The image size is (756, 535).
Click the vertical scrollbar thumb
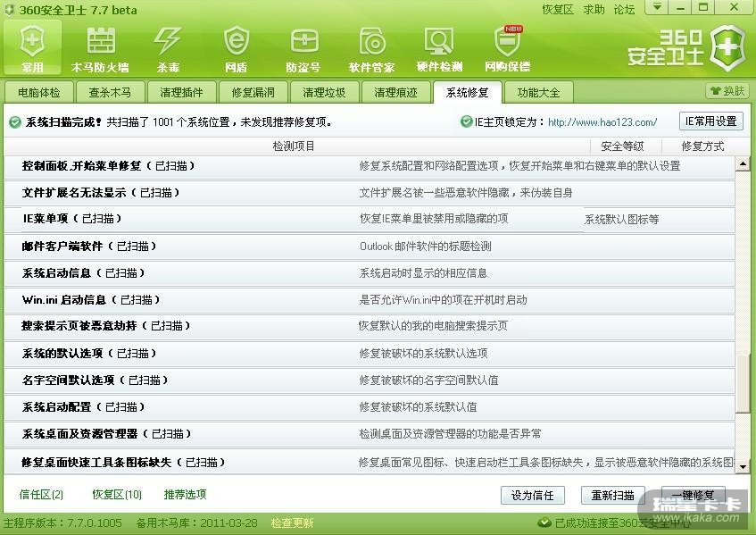[x=743, y=383]
